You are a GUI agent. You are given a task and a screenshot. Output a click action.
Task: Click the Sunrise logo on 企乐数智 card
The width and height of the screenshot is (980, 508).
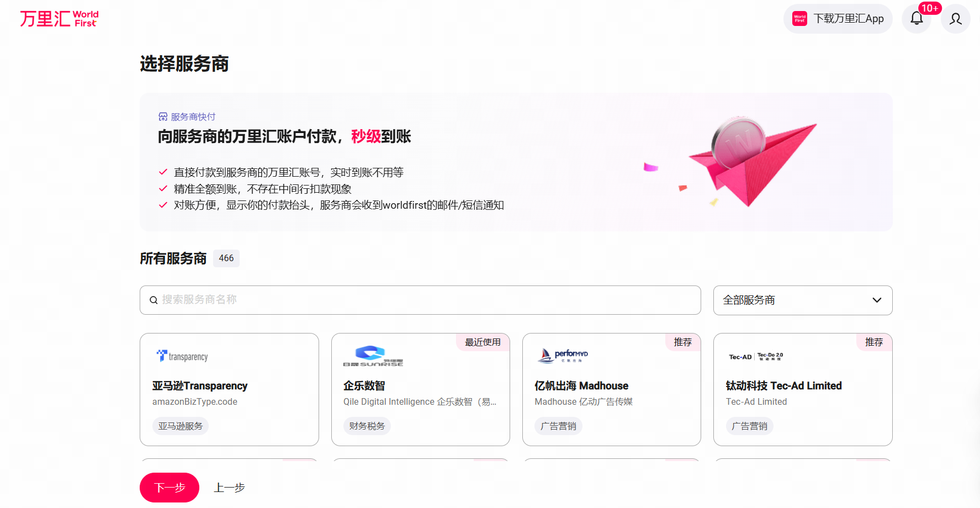(x=373, y=356)
